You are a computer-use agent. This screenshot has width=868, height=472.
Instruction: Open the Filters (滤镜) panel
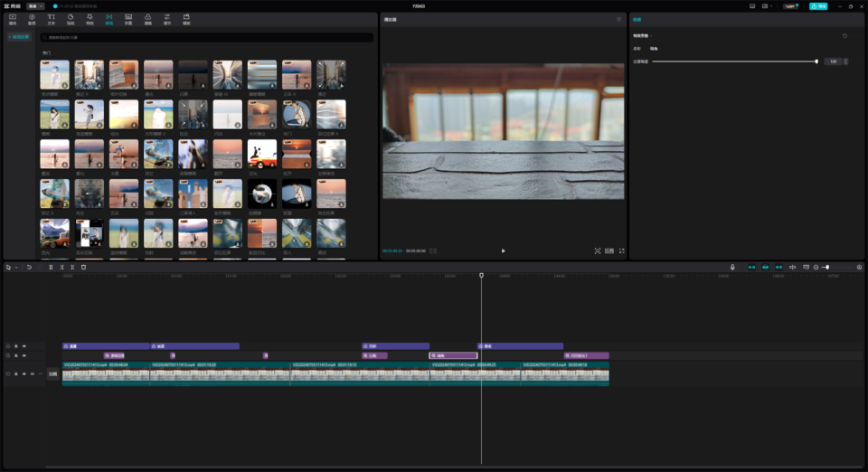coord(147,18)
